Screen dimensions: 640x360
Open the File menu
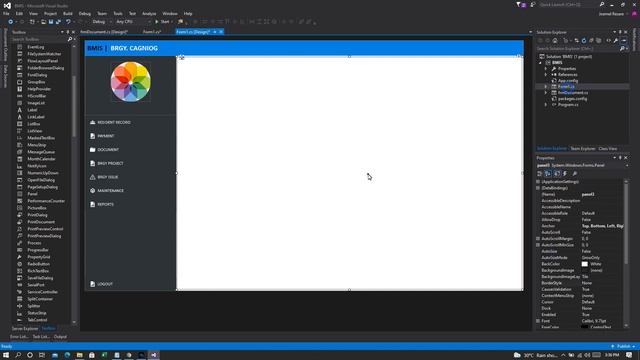[6, 13]
